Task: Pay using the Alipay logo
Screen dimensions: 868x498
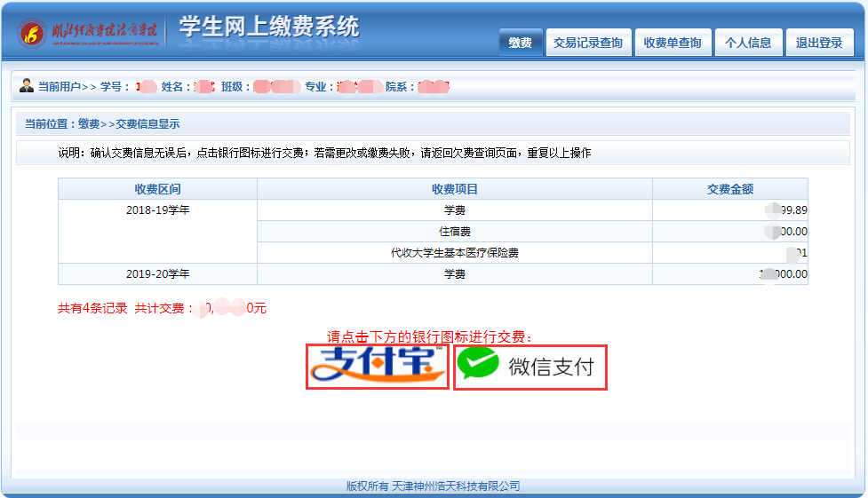Action: click(377, 366)
